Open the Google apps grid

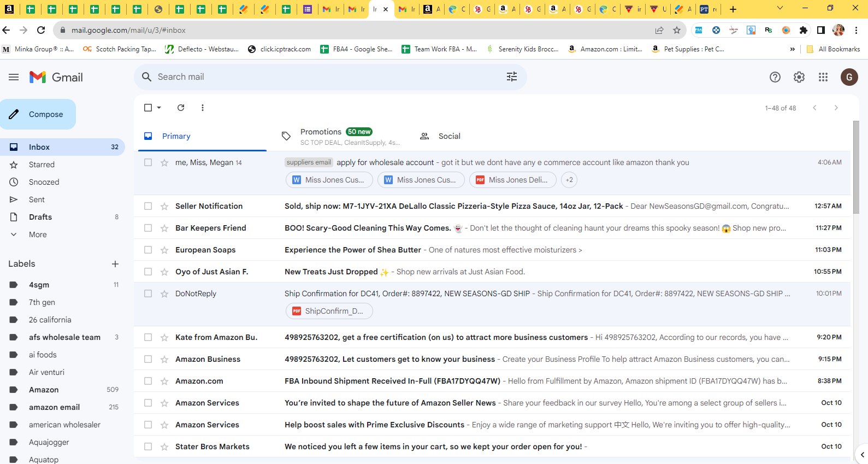tap(823, 77)
